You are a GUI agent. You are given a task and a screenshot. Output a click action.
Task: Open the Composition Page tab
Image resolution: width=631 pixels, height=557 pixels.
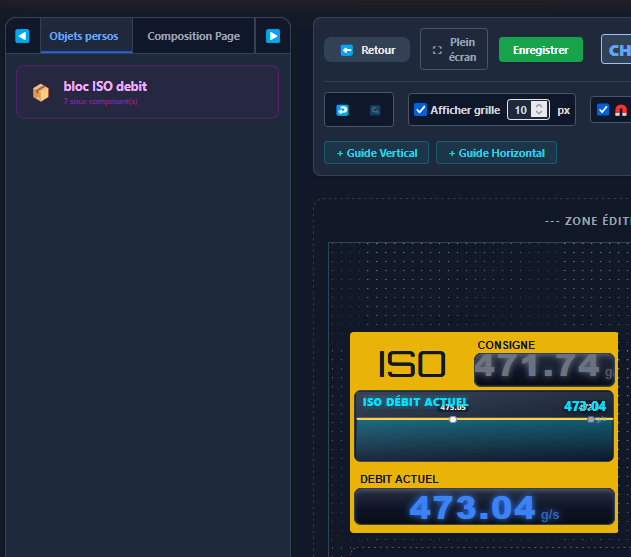pyautogui.click(x=194, y=36)
